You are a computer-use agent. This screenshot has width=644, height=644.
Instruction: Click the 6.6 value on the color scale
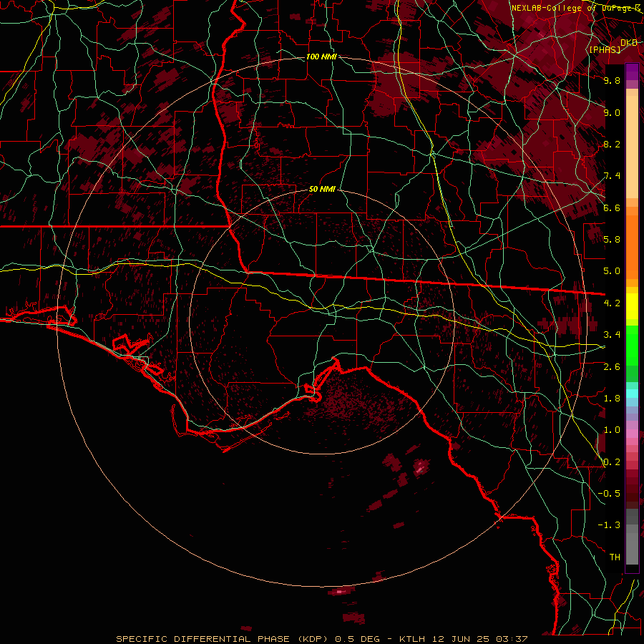point(612,208)
